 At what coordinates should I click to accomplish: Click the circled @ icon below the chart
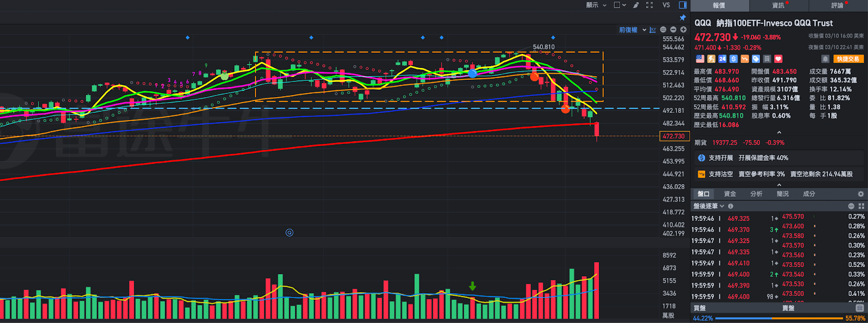(x=290, y=232)
